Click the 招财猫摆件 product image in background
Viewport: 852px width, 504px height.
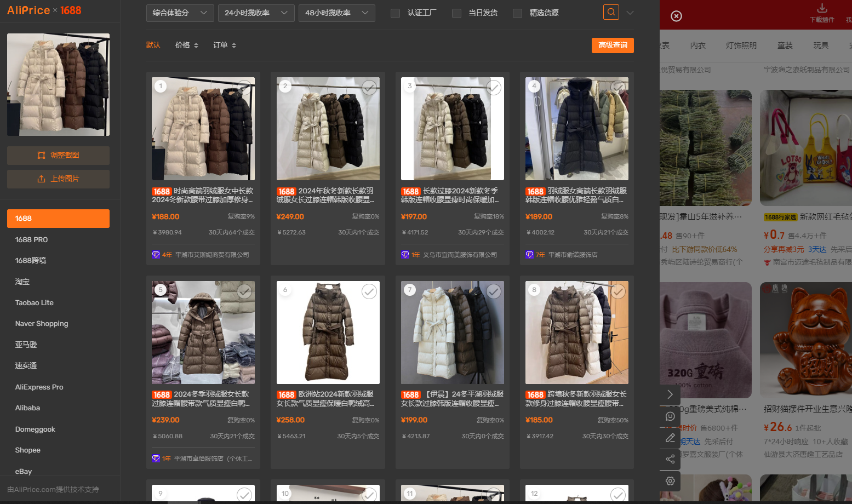[x=806, y=340]
